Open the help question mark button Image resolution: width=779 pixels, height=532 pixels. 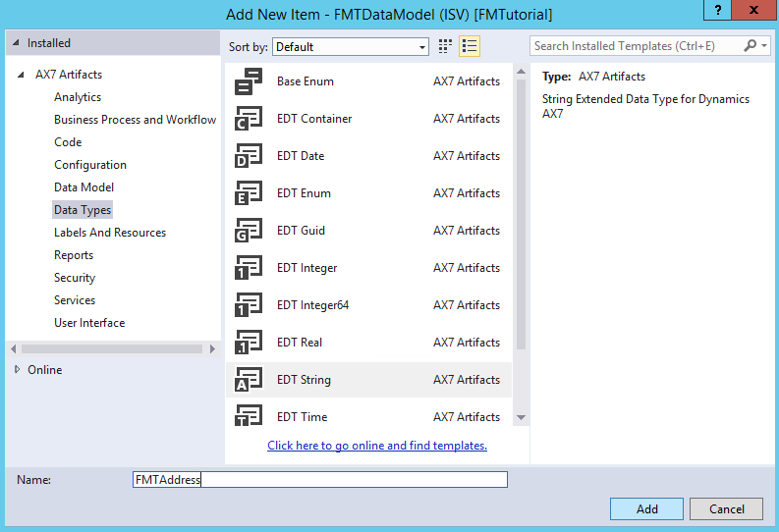point(717,10)
